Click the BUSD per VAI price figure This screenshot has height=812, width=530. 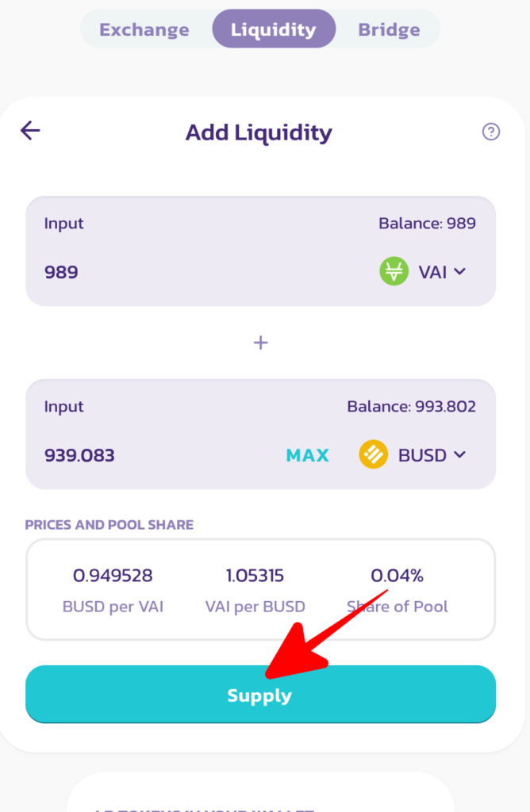coord(113,576)
